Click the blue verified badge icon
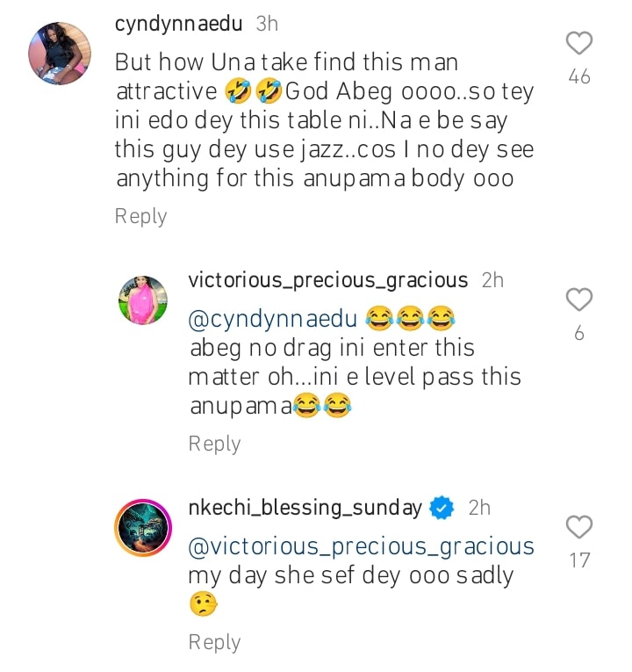The image size is (632, 672). pyautogui.click(x=443, y=508)
